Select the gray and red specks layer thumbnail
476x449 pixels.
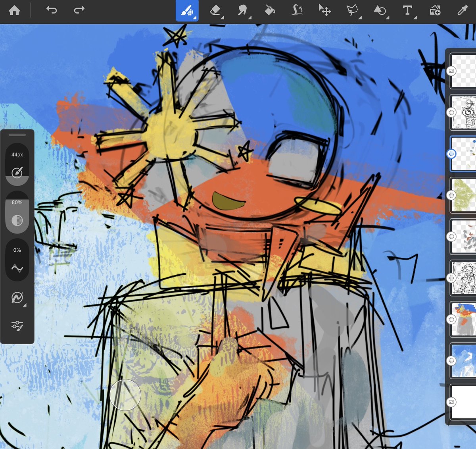[463, 237]
